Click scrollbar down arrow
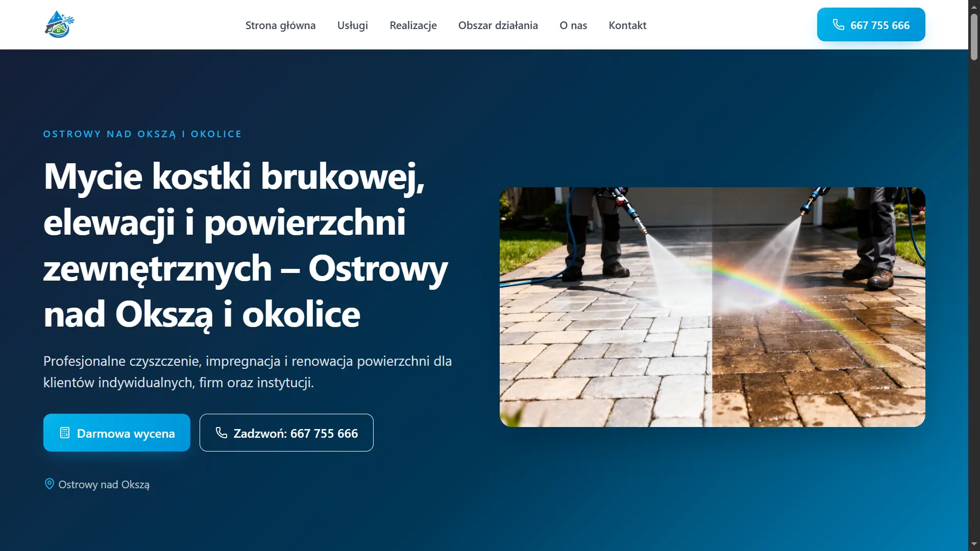980x551 pixels. pyautogui.click(x=974, y=544)
